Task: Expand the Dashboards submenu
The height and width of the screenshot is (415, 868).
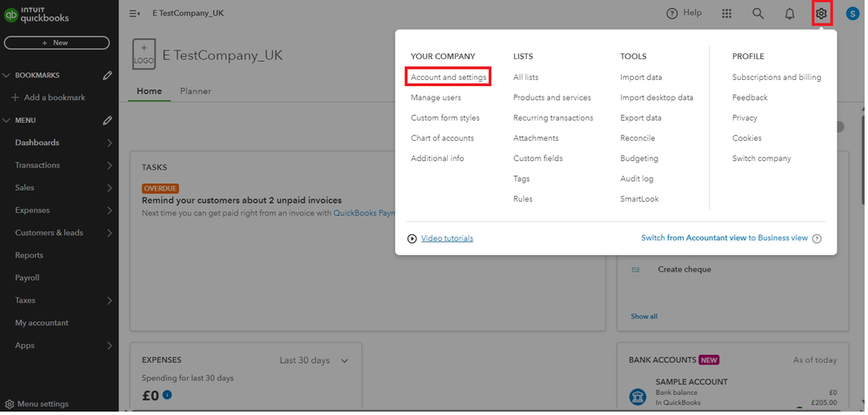Action: pyautogui.click(x=110, y=143)
